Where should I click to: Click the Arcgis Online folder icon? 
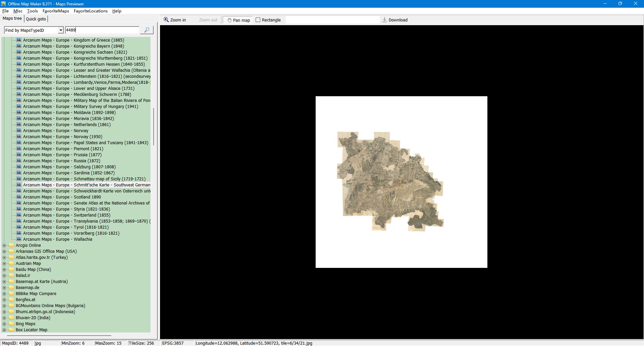tap(11, 245)
